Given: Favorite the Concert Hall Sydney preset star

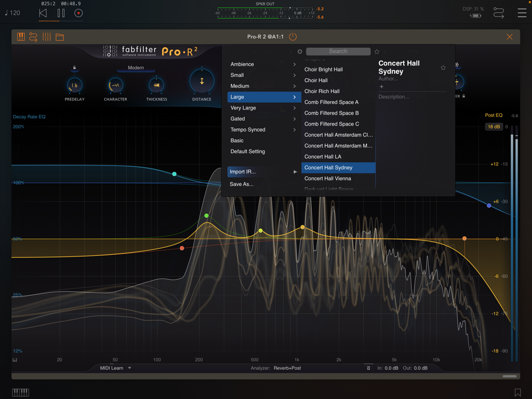Looking at the screenshot, I should pos(443,68).
